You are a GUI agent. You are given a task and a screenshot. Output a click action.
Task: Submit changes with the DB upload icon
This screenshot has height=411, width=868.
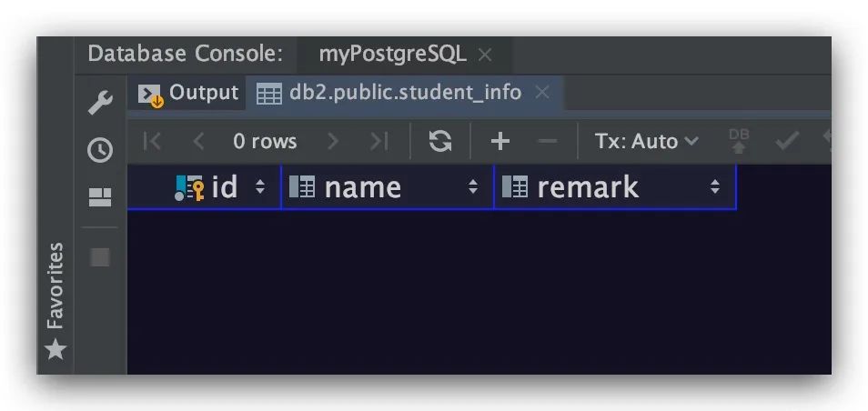[739, 142]
